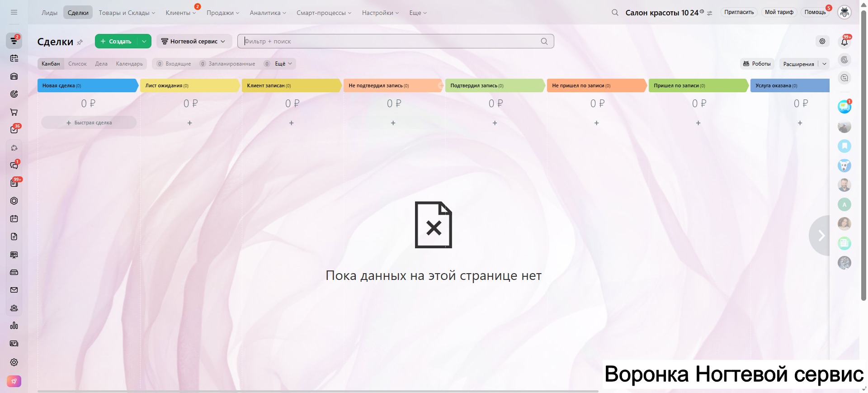Image resolution: width=868 pixels, height=393 pixels.
Task: Open kanban settings gear near the filter
Action: coord(822,41)
